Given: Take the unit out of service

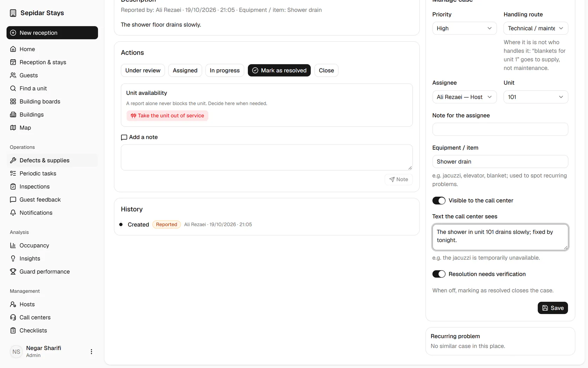Looking at the screenshot, I should click(x=167, y=116).
